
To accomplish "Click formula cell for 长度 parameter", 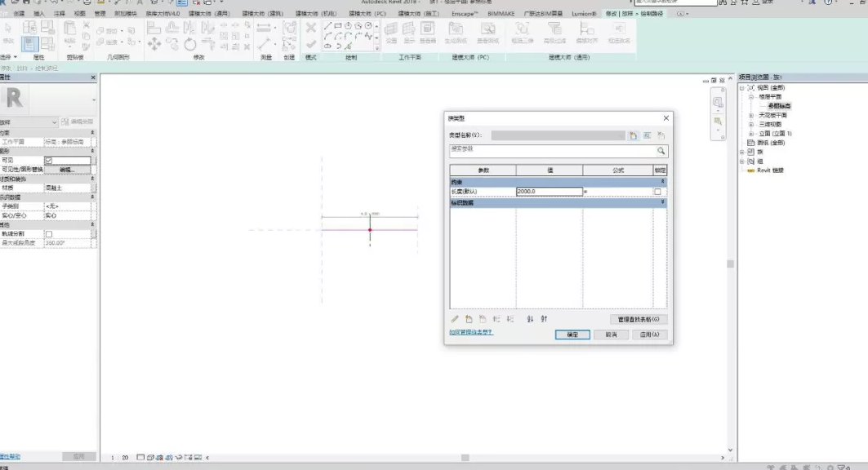I will point(618,191).
